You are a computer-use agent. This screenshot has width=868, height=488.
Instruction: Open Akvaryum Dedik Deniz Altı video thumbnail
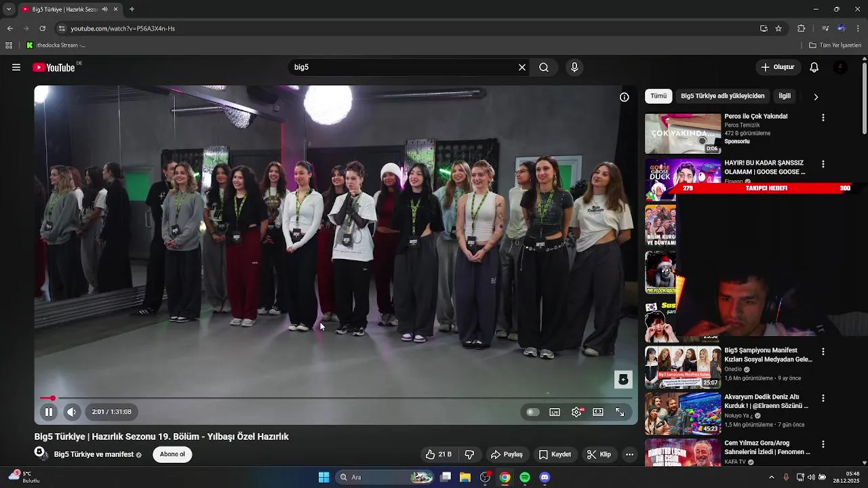(x=682, y=413)
